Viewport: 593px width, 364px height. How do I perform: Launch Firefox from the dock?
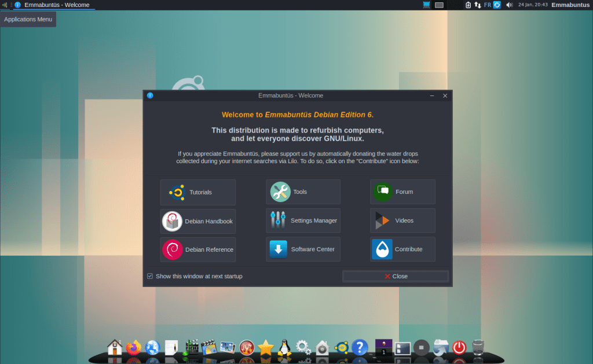(x=134, y=347)
